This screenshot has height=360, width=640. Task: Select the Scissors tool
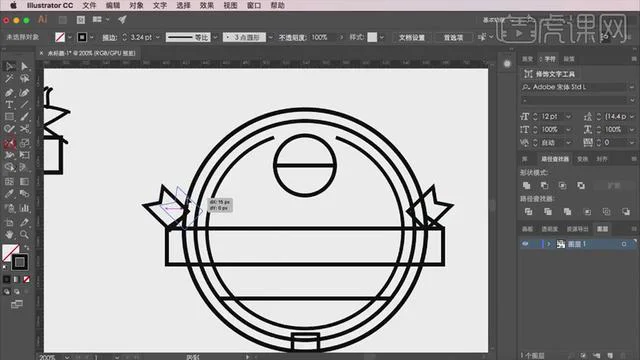pyautogui.click(x=24, y=129)
